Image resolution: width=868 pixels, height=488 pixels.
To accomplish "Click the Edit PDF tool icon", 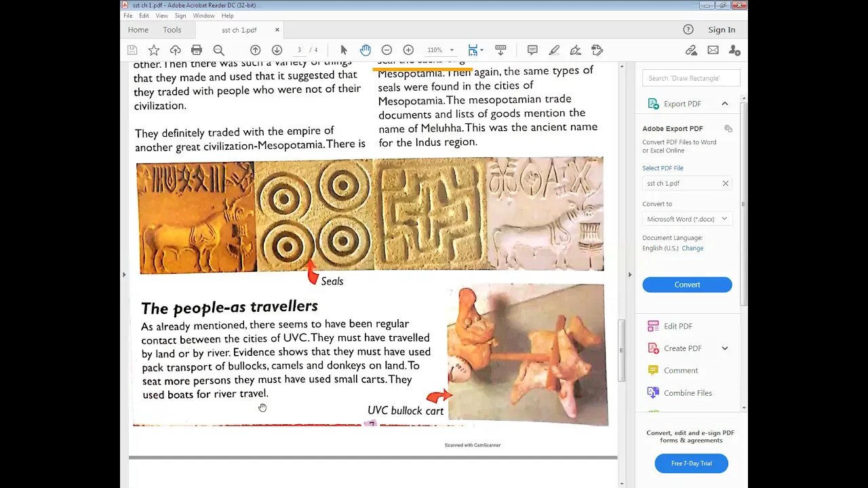I will coord(653,326).
